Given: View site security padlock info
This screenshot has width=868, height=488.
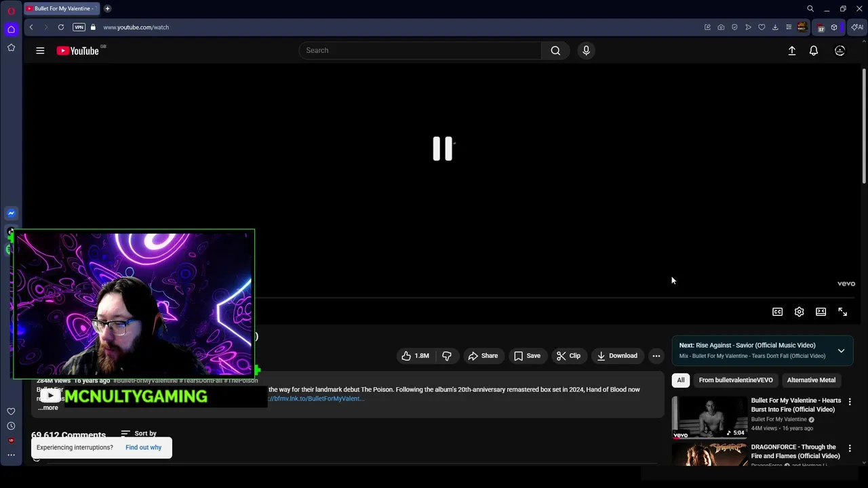Looking at the screenshot, I should click(x=94, y=27).
